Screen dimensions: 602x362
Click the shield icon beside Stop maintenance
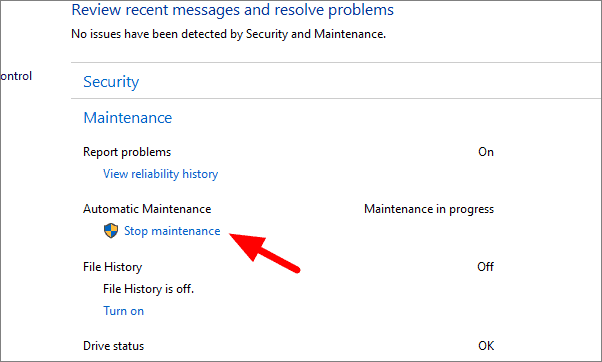tap(111, 231)
